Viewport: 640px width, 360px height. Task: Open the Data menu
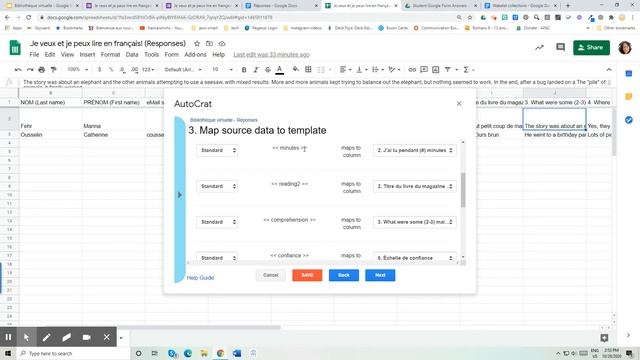coord(132,55)
